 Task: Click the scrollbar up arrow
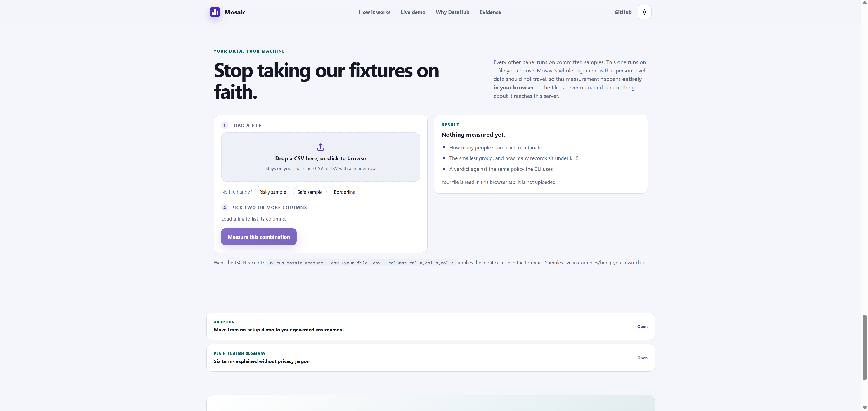coord(865,3)
